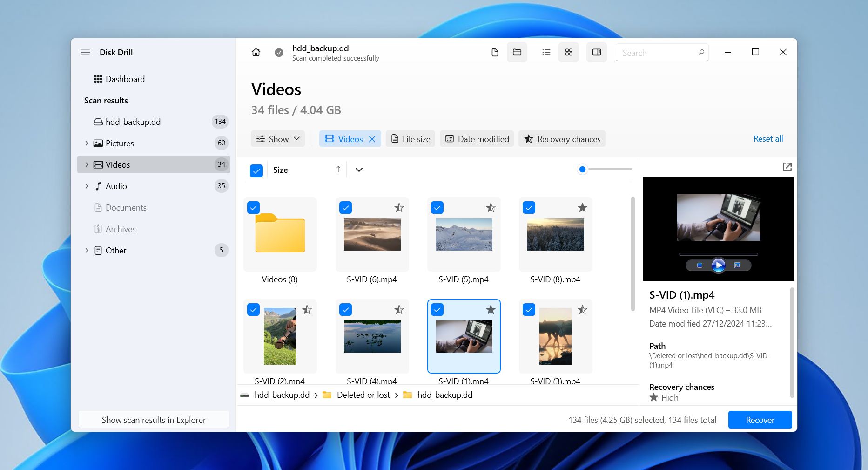
Task: Switch to list view
Action: [545, 52]
